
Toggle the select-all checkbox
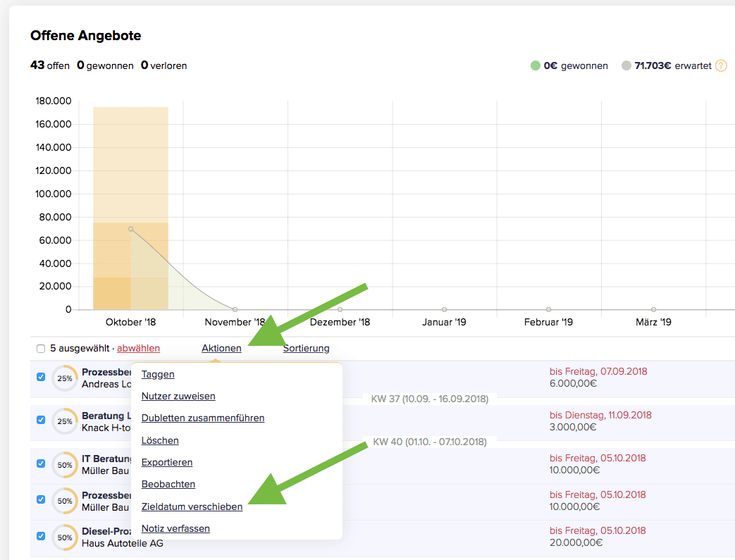pyautogui.click(x=41, y=348)
